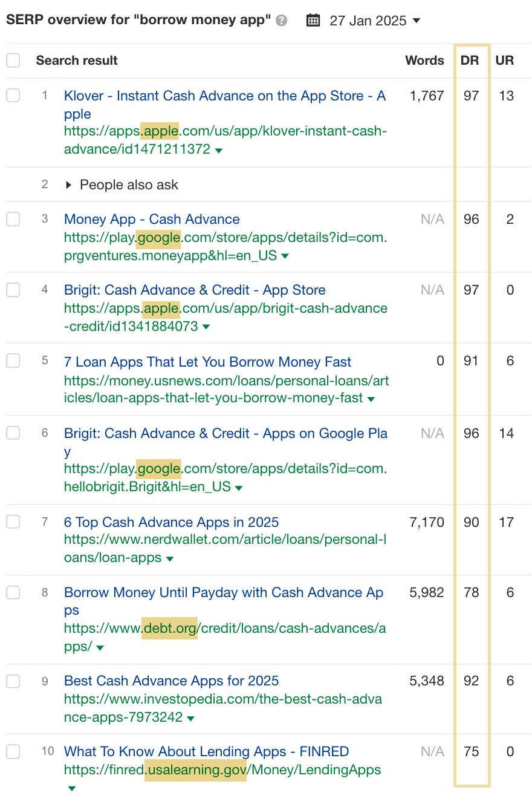Open Borrow Money Until Payday title link
Viewport: 532px width, 804px height.
tap(224, 601)
